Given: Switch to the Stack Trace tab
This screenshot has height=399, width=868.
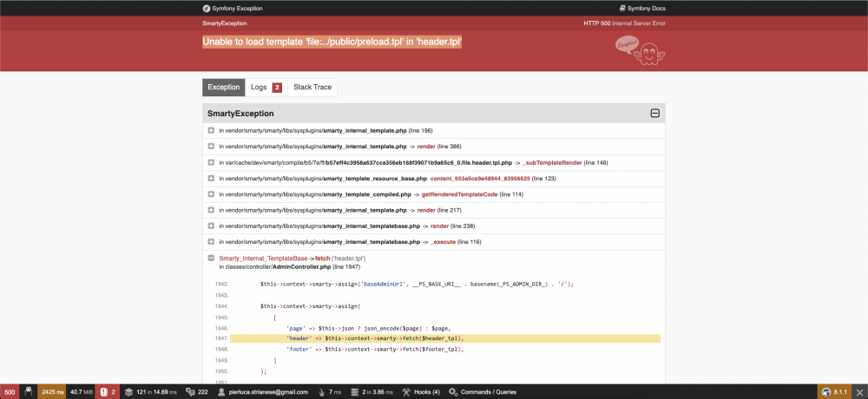Looking at the screenshot, I should point(312,88).
